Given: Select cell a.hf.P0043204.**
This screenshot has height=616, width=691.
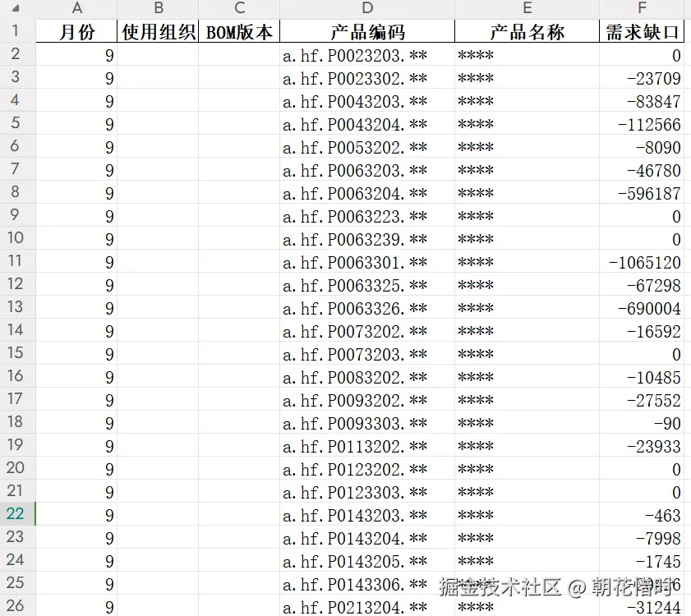Looking at the screenshot, I should tap(367, 123).
